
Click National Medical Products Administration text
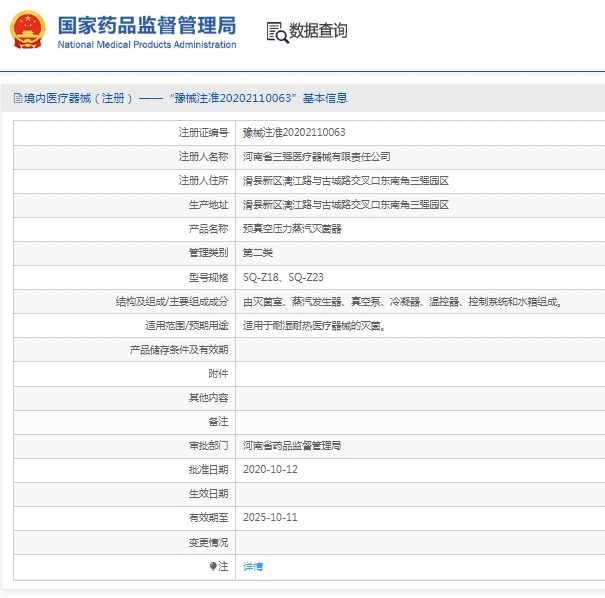click(147, 45)
